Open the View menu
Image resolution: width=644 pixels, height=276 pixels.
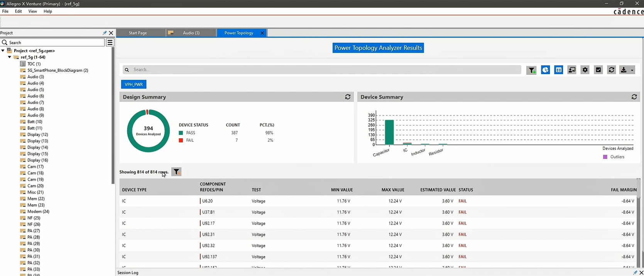(33, 11)
